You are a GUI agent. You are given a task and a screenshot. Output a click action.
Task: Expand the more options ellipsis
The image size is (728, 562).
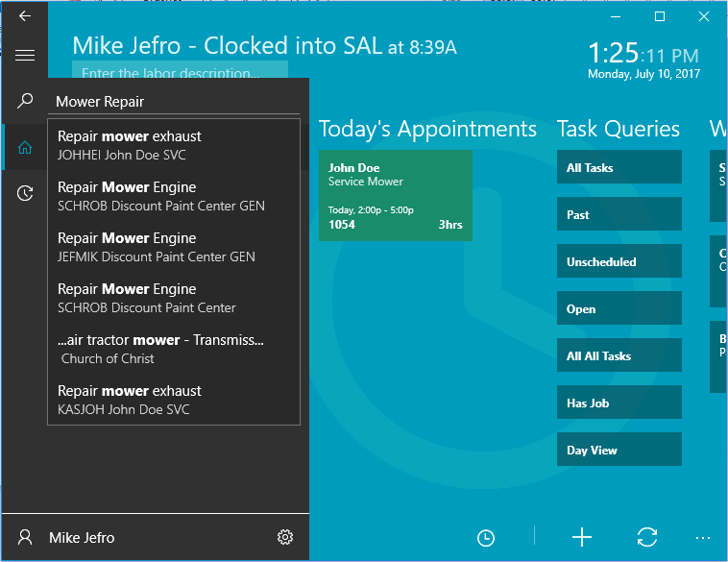click(x=703, y=538)
